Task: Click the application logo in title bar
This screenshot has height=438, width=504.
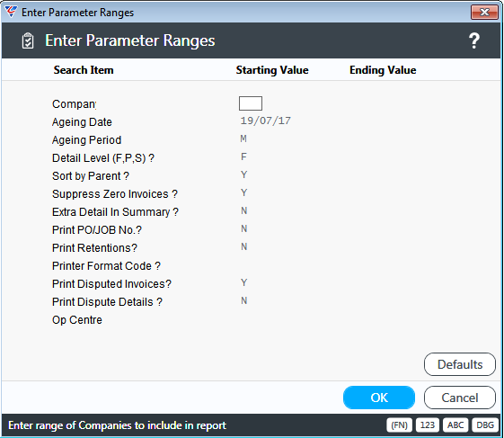Action: 11,13
